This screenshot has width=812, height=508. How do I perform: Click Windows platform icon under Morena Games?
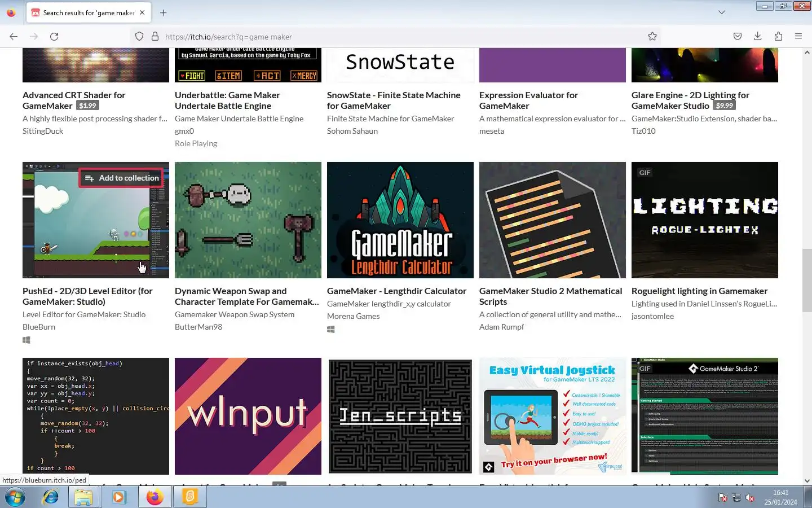tap(330, 330)
